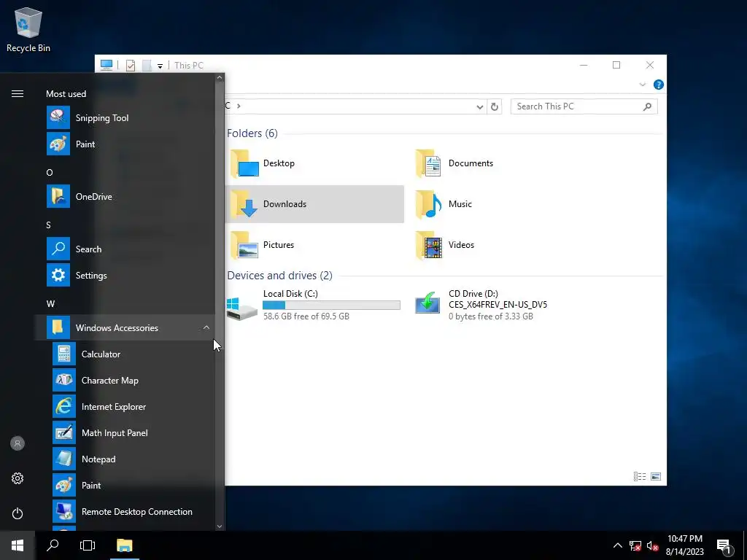Open the Power options button
Image resolution: width=747 pixels, height=560 pixels.
(18, 513)
